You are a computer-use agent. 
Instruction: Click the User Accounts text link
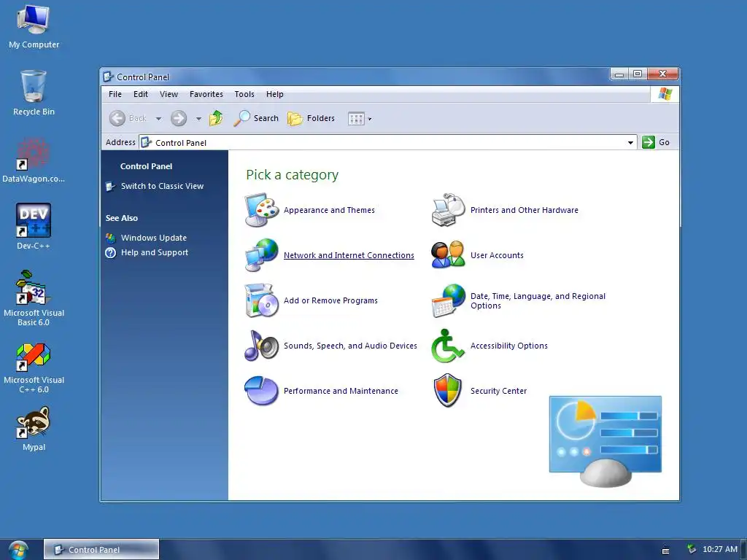[x=497, y=255]
